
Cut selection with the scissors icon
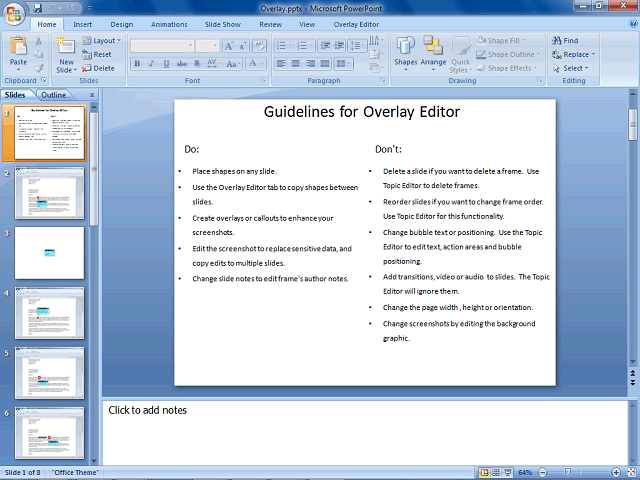coord(39,40)
